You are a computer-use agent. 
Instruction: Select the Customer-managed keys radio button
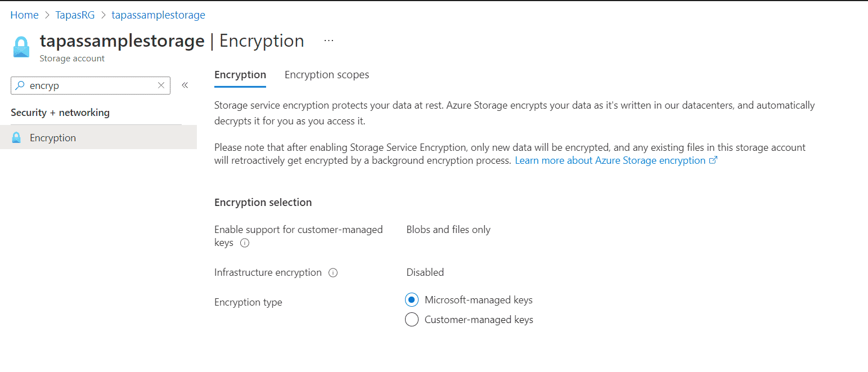point(411,319)
